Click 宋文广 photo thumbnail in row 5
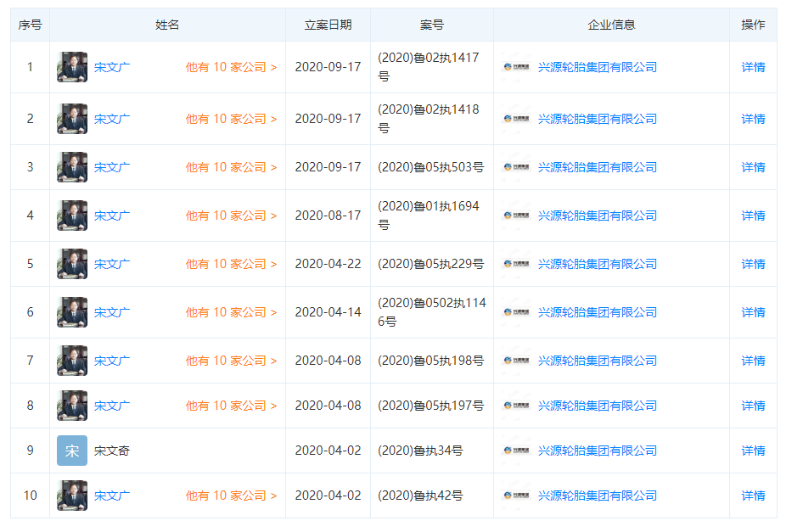Screen dimensions: 786x532 [72, 264]
